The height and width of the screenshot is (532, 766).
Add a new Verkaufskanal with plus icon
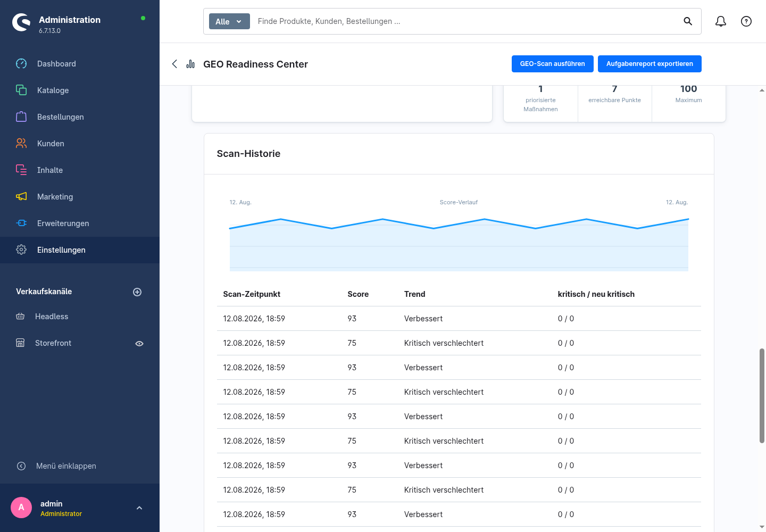pyautogui.click(x=137, y=292)
